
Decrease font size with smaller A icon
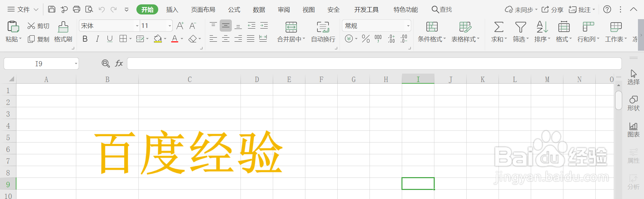point(192,26)
